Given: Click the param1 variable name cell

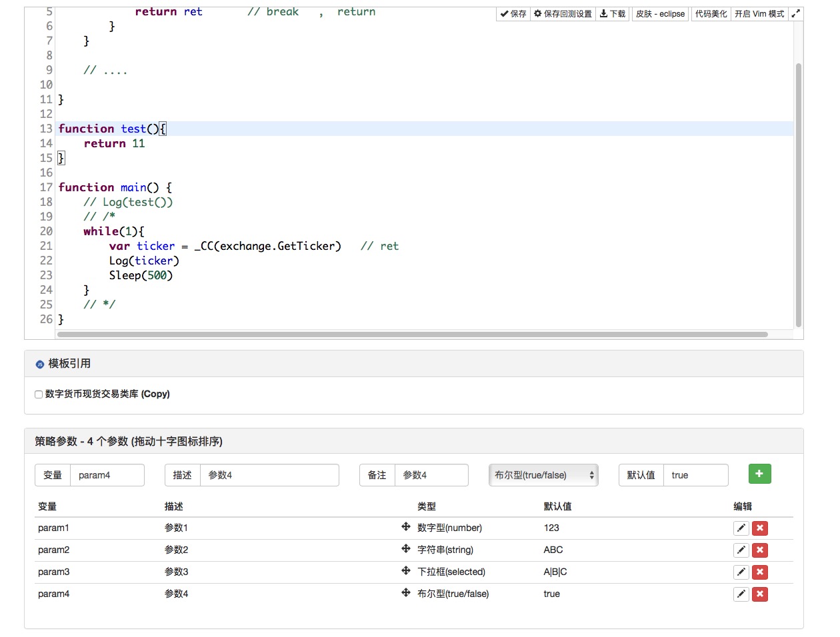Looking at the screenshot, I should click(53, 528).
